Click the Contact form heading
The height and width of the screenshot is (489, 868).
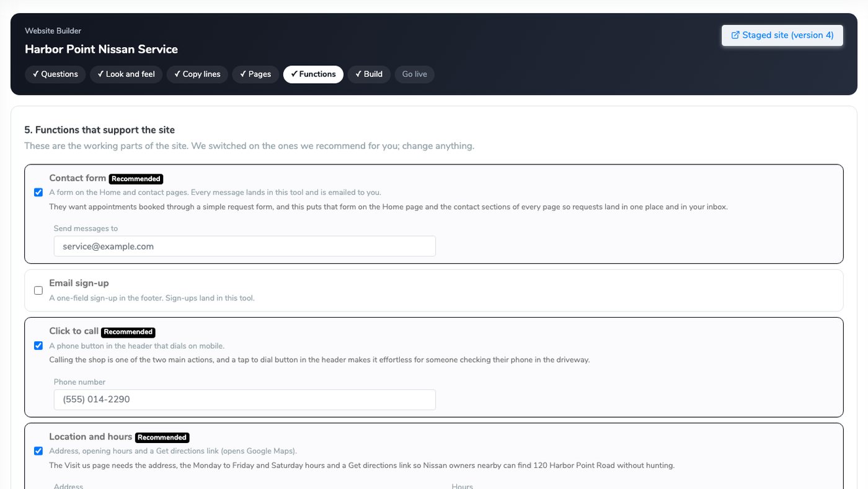(77, 178)
